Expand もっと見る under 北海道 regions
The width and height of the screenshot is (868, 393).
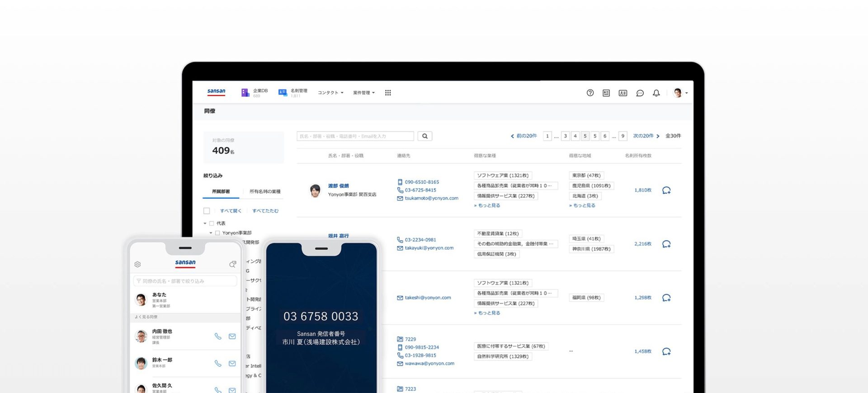[582, 206]
